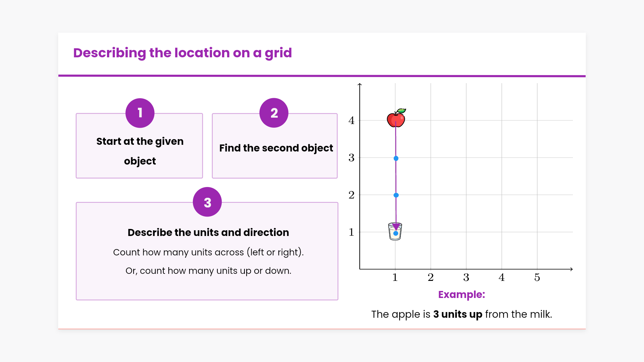Viewport: 644px width, 362px height.
Task: Click the "Count how many units across" line
Action: (x=208, y=252)
